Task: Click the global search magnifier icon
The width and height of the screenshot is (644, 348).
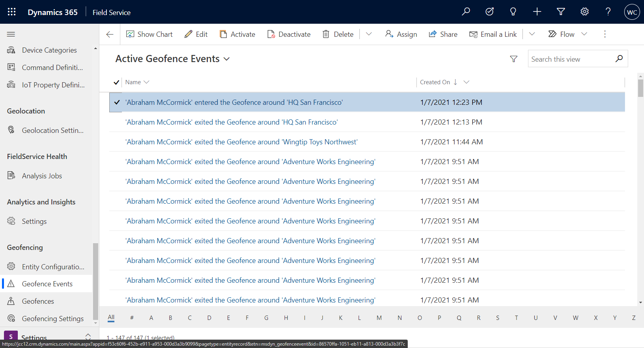Action: click(466, 11)
